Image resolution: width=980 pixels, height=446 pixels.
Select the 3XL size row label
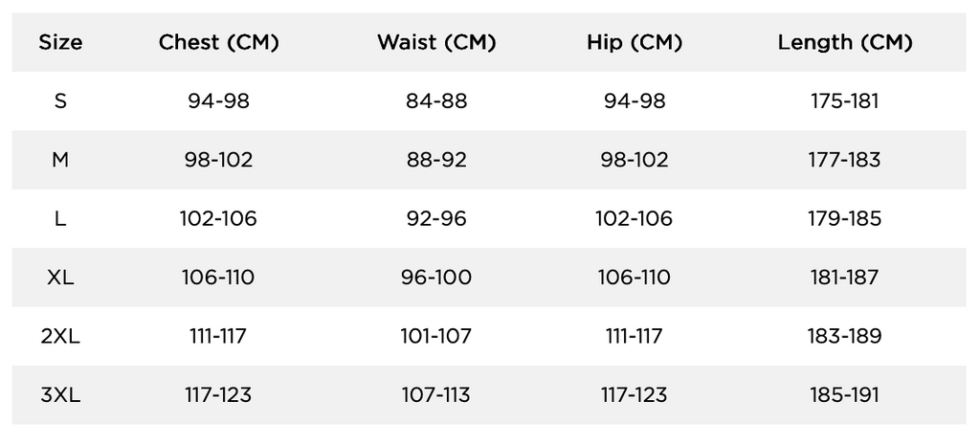(x=60, y=394)
